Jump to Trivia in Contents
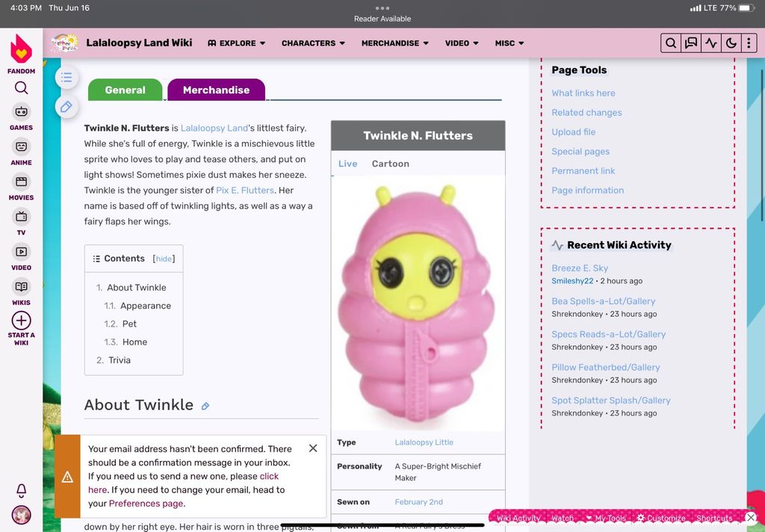 pos(120,359)
